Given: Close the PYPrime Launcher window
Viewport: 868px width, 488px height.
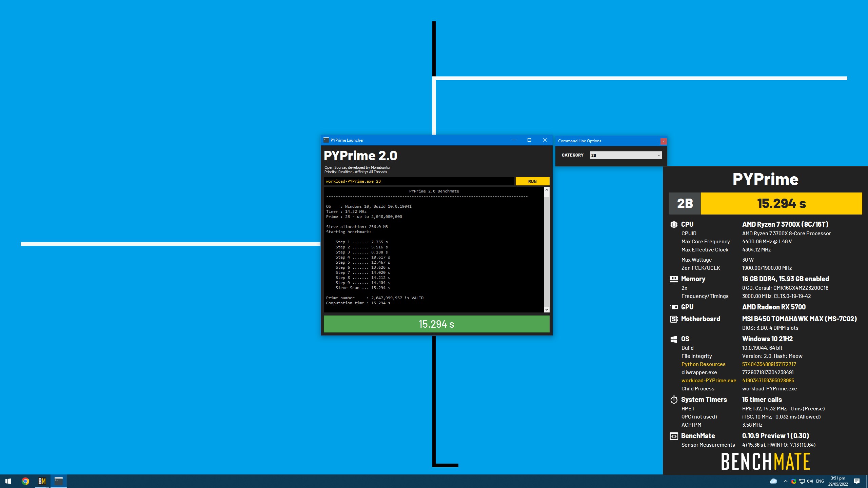Looking at the screenshot, I should coord(545,140).
